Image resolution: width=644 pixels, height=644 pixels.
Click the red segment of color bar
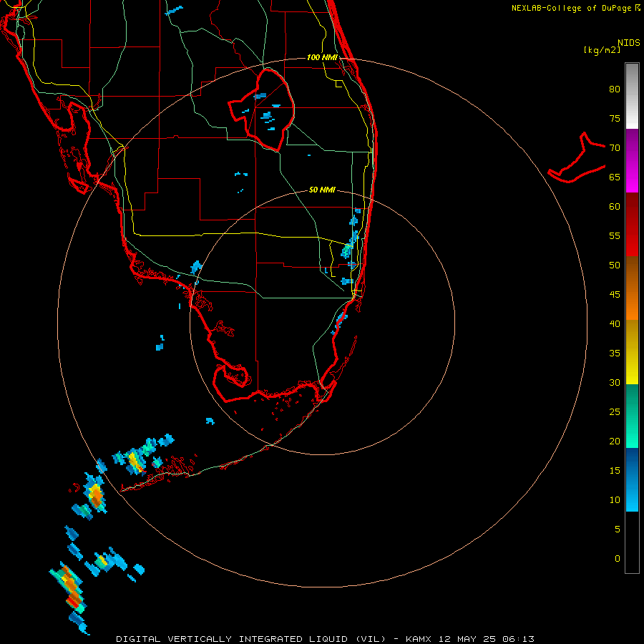tap(632, 224)
